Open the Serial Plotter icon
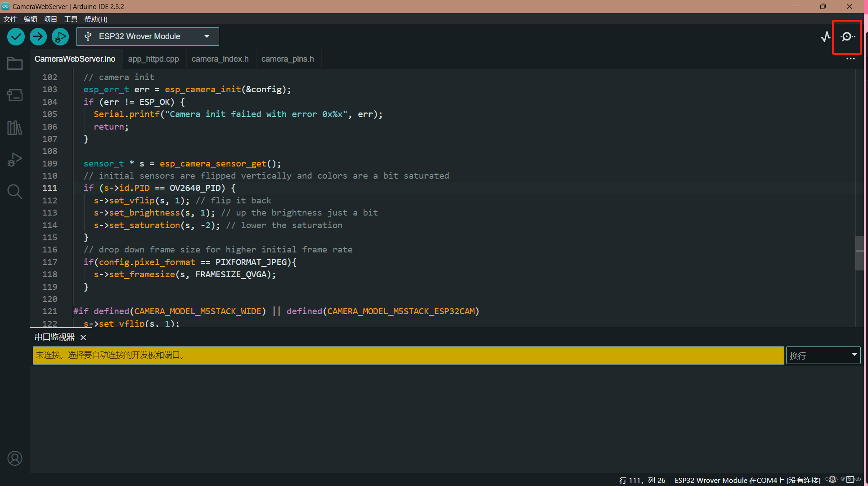The height and width of the screenshot is (486, 868). (826, 36)
